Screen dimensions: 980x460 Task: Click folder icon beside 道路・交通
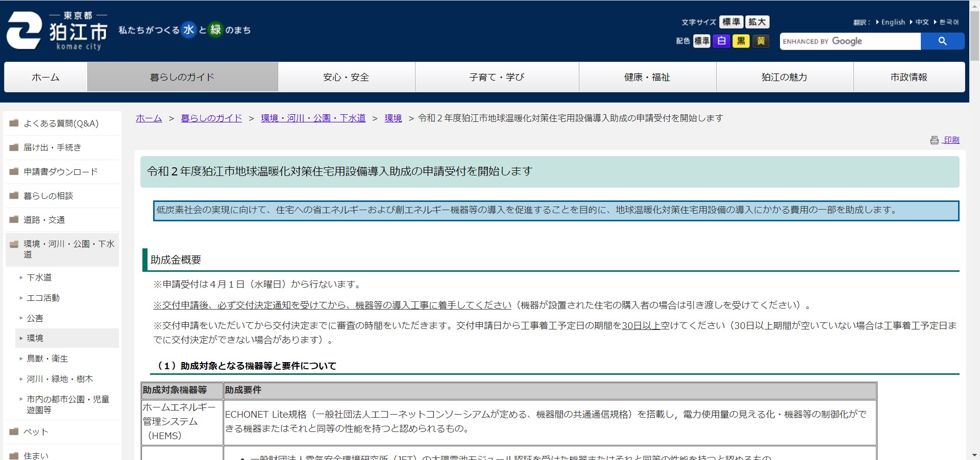(x=14, y=220)
